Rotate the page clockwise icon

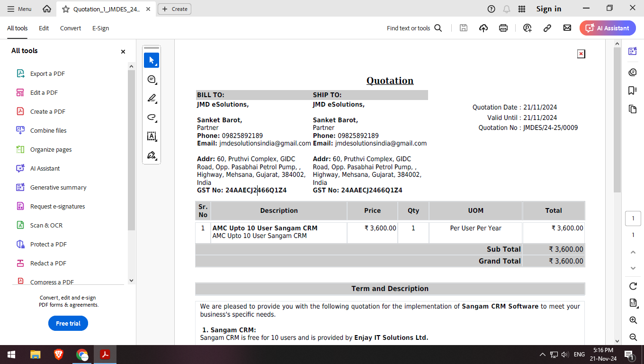click(x=633, y=286)
